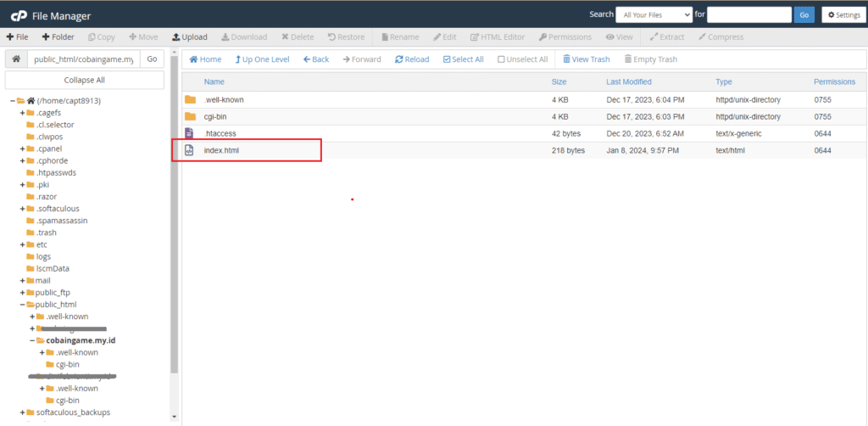Collapse the public_html tree folder

(23, 305)
